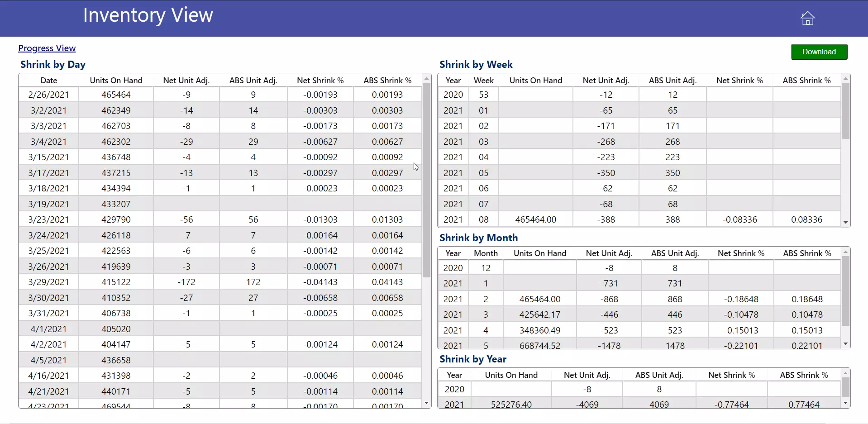Click units on hand value 429790
868x424 pixels.
point(116,219)
